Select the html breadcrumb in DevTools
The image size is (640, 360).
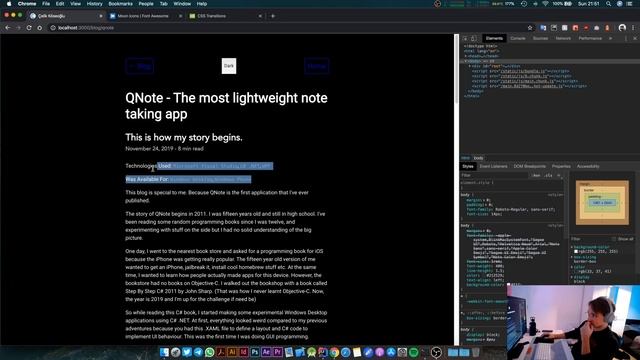465,158
